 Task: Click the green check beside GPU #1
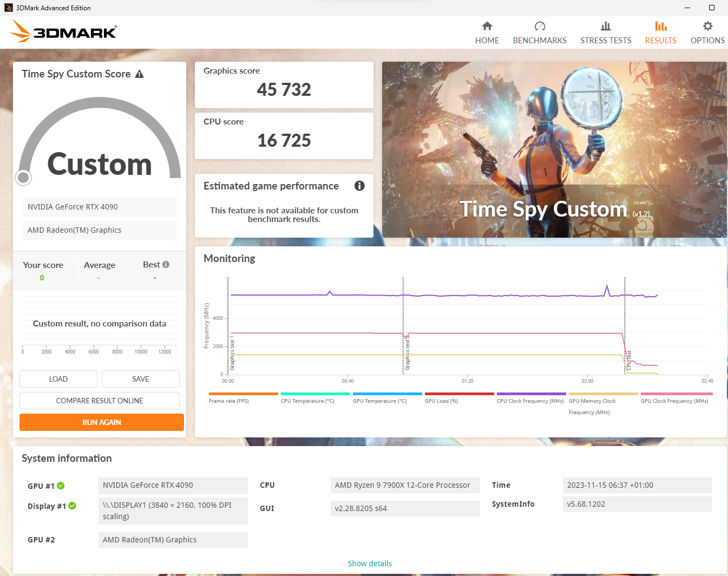61,486
